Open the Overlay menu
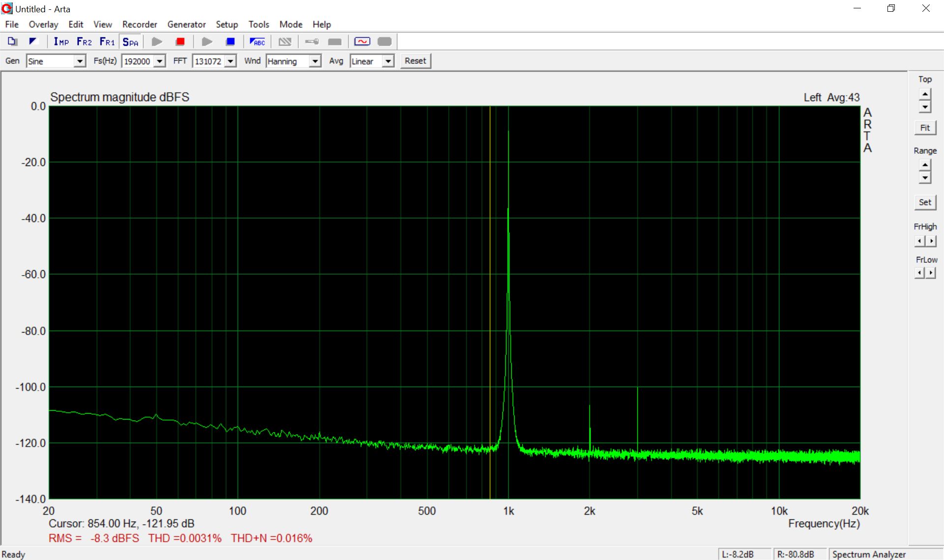The width and height of the screenshot is (944, 560). pyautogui.click(x=43, y=25)
